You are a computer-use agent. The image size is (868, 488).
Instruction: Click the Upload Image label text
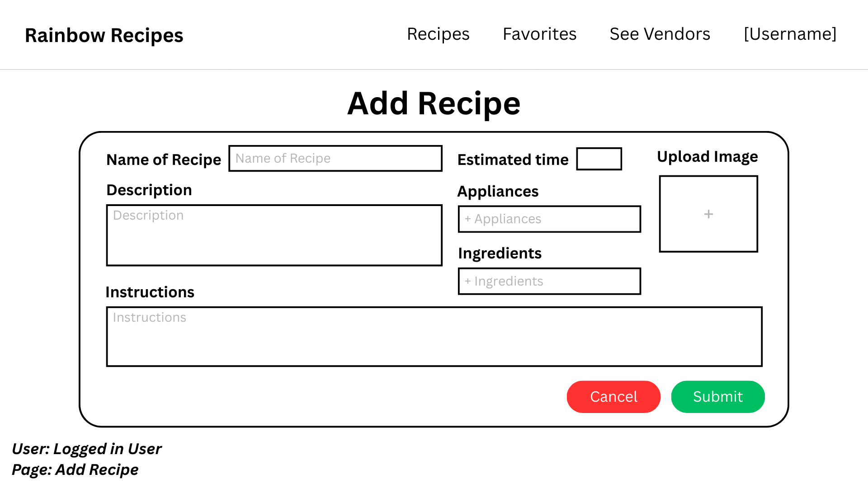(x=707, y=157)
